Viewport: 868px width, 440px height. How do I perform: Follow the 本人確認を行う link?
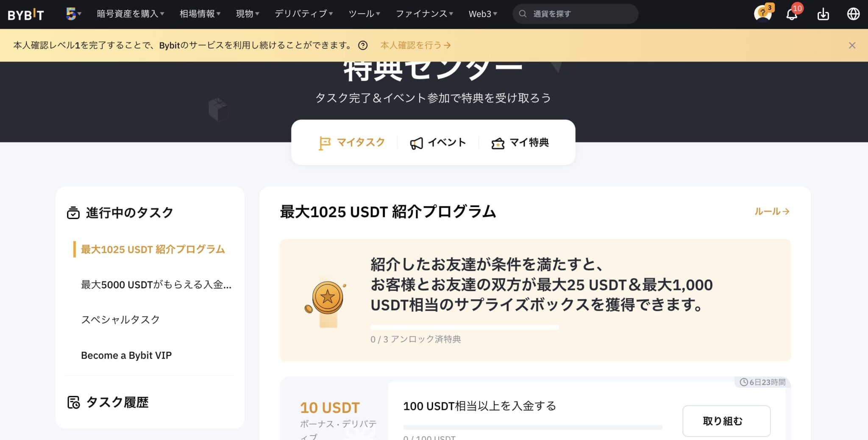(x=414, y=45)
